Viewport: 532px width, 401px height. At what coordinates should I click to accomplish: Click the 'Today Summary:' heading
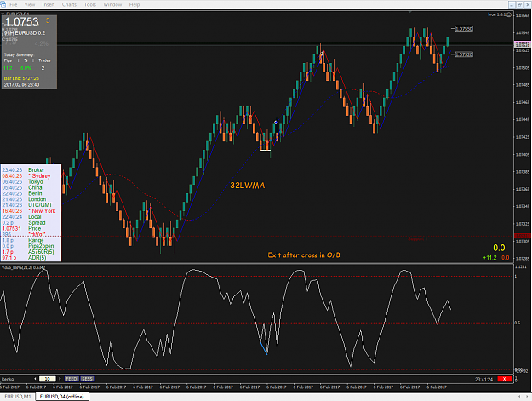click(19, 55)
